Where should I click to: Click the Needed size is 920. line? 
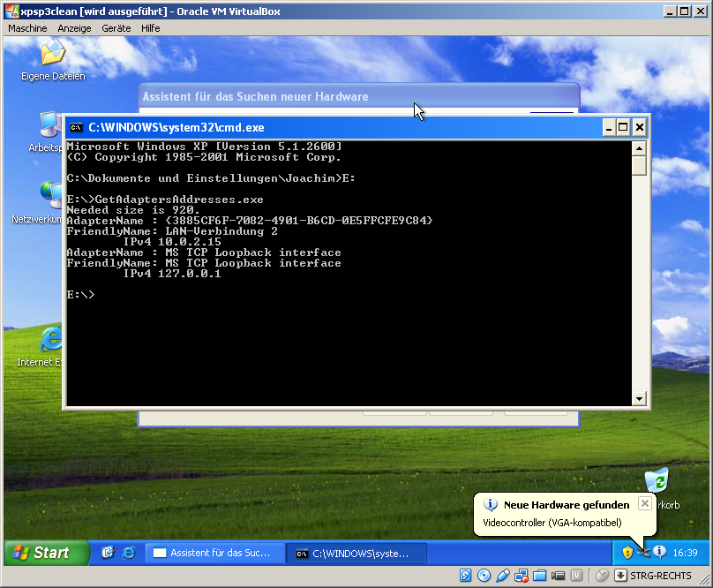pos(132,210)
